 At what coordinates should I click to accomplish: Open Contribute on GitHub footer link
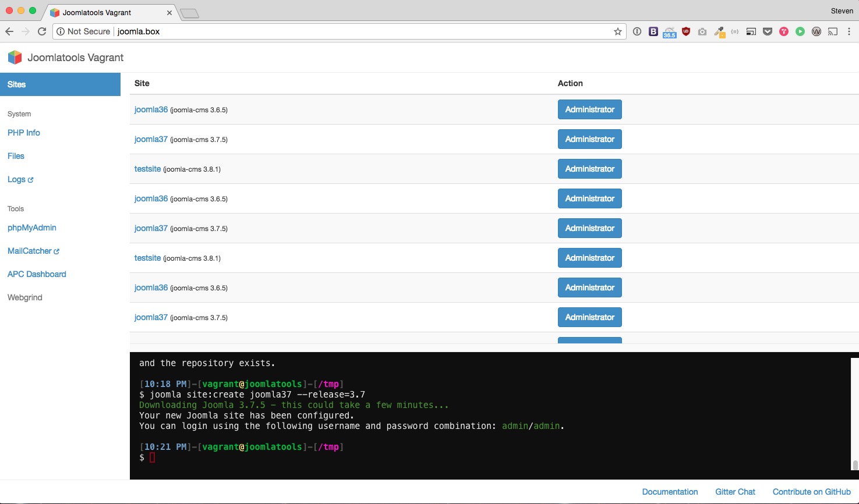tap(812, 492)
